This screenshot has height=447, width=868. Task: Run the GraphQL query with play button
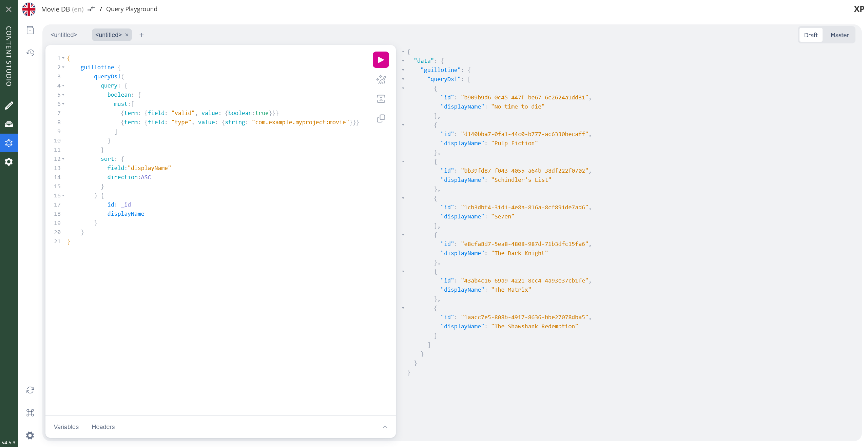381,60
